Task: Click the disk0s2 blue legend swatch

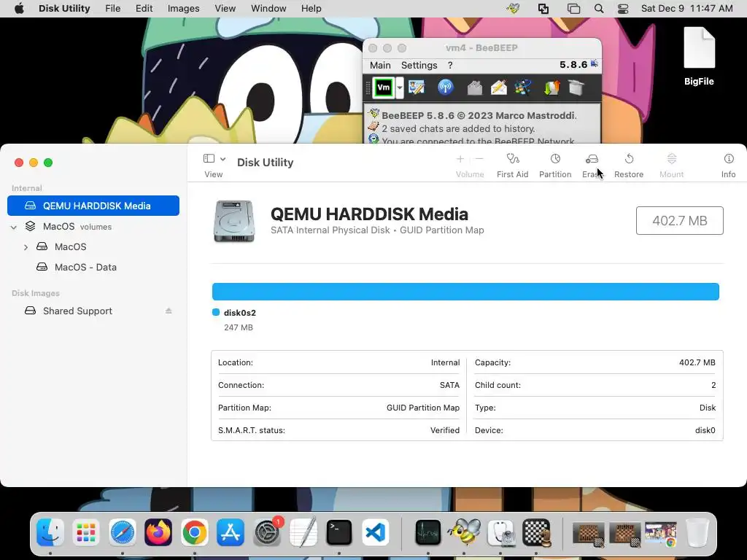Action: point(216,312)
